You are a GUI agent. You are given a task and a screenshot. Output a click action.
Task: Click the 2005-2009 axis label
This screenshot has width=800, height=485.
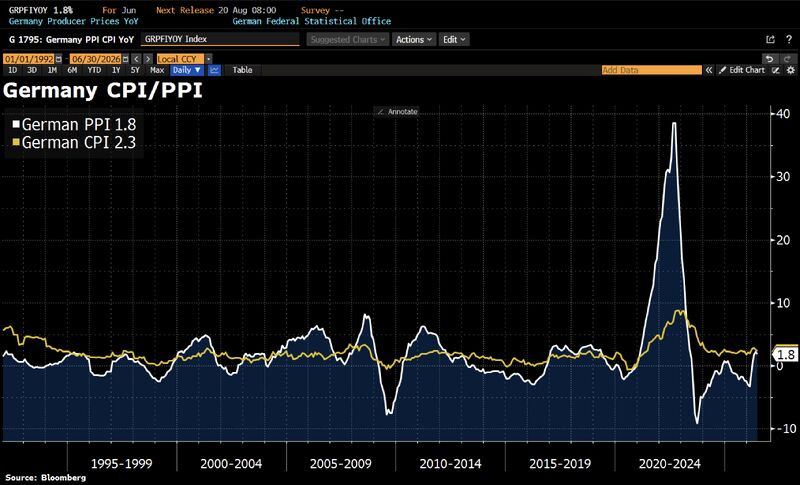click(x=341, y=464)
